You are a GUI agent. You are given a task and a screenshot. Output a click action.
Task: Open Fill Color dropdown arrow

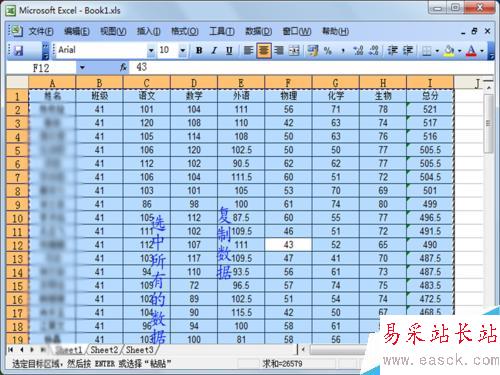(x=459, y=51)
